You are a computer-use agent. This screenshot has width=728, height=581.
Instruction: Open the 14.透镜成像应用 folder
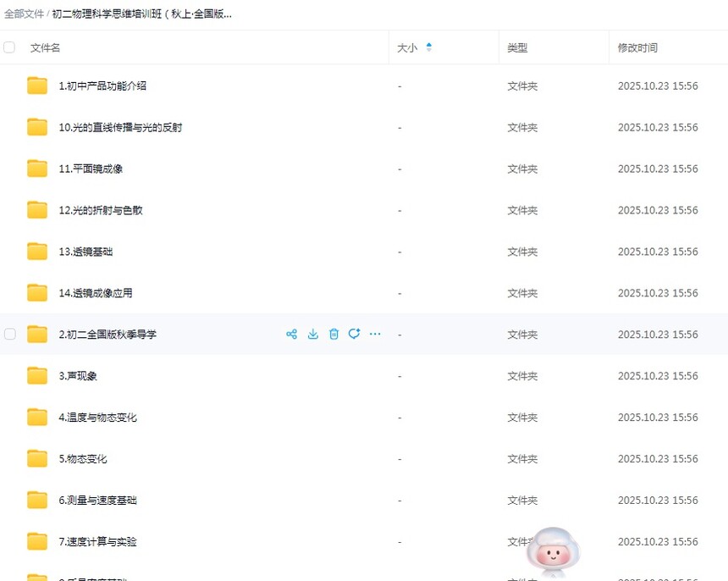point(96,293)
